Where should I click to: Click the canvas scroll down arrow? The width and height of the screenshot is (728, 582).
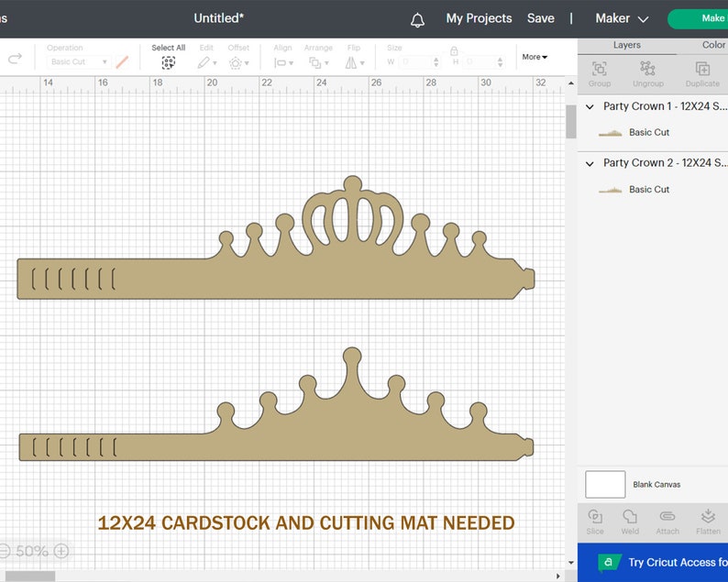(570, 563)
